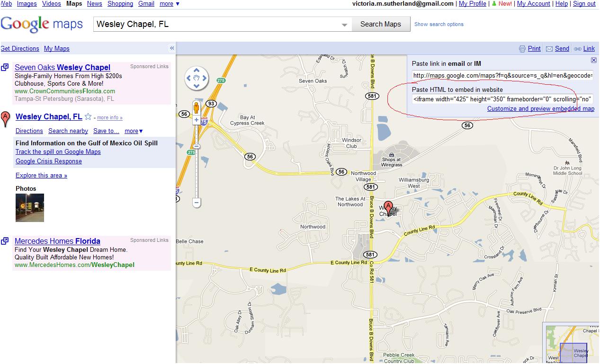Open Seven Oaks ad external-link icon
This screenshot has width=600, height=364.
pyautogui.click(x=5, y=68)
